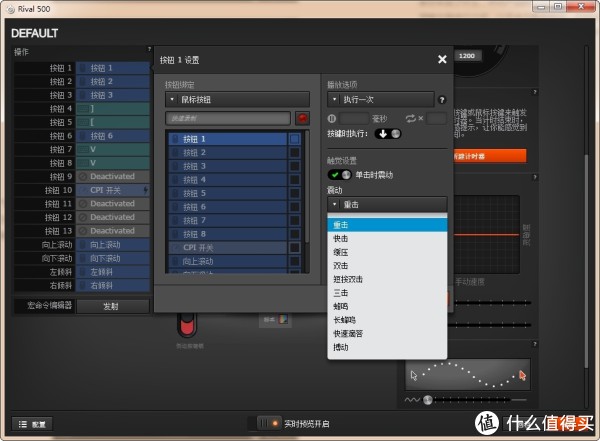Open help icon next to 执行一次 dropdown
600x441 pixels.
click(x=442, y=100)
